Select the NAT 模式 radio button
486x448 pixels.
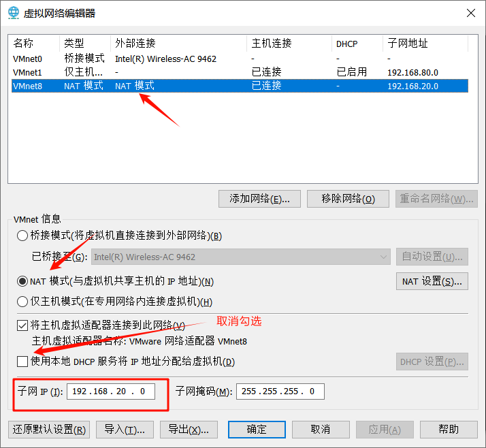(22, 281)
